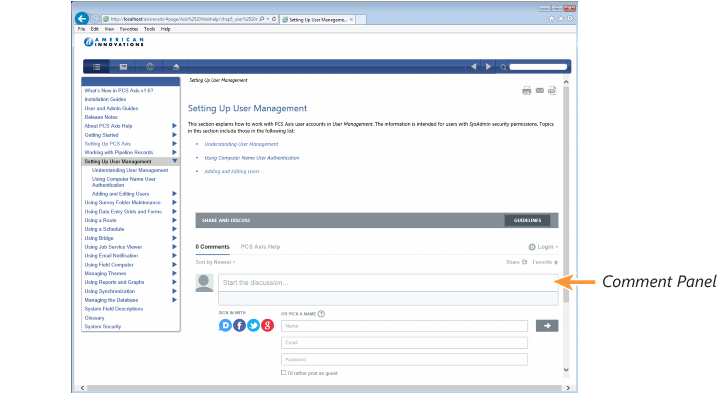Viewport: 722px width, 393px height.
Task: Go to next topic arrow
Action: (488, 67)
